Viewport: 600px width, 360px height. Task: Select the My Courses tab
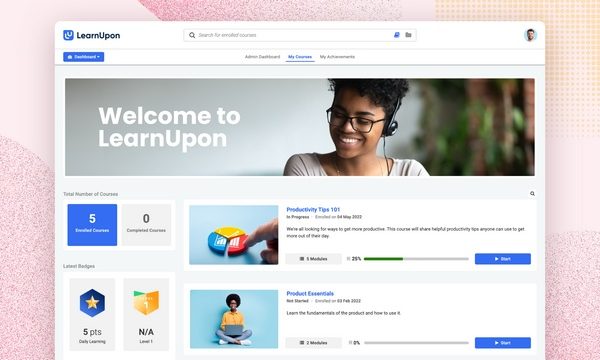tap(300, 57)
